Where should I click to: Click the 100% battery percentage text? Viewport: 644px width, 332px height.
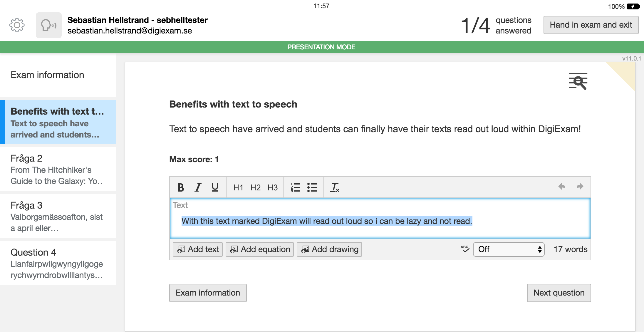(616, 6)
